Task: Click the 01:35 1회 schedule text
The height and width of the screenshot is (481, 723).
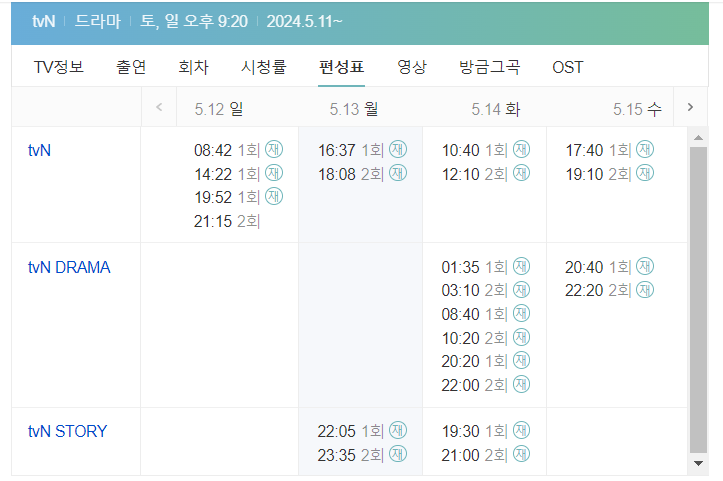Action: pos(474,267)
